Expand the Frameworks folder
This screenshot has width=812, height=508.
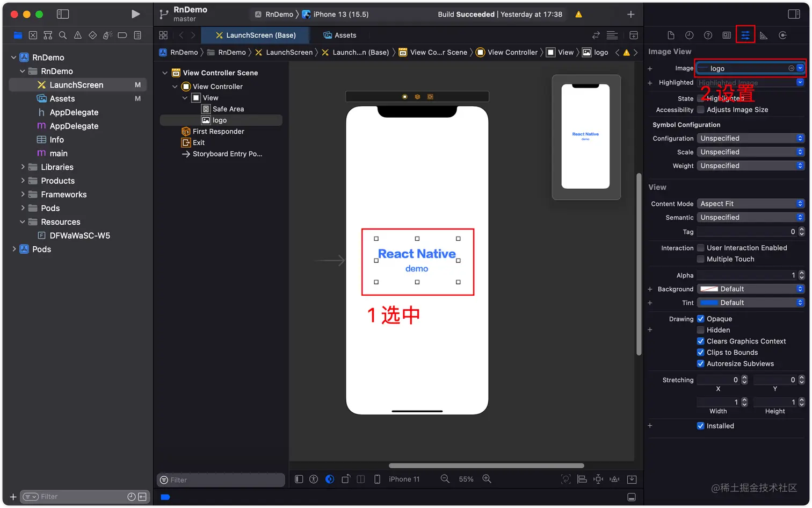tap(23, 195)
